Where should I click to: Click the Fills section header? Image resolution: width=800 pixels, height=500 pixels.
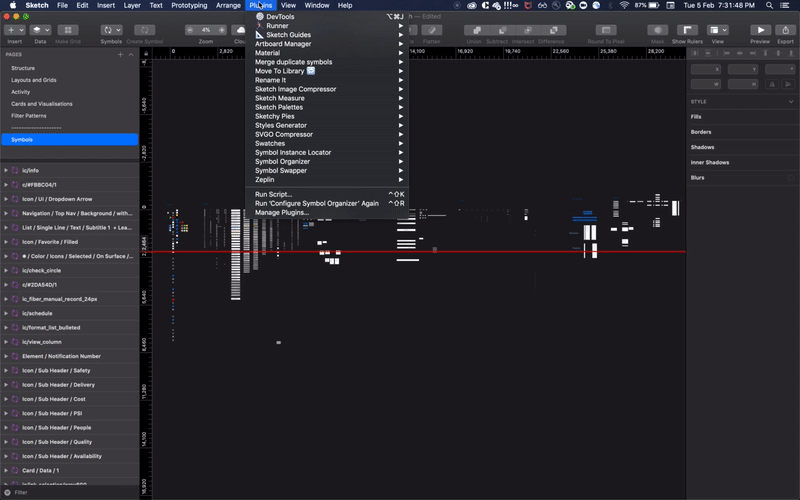point(696,117)
